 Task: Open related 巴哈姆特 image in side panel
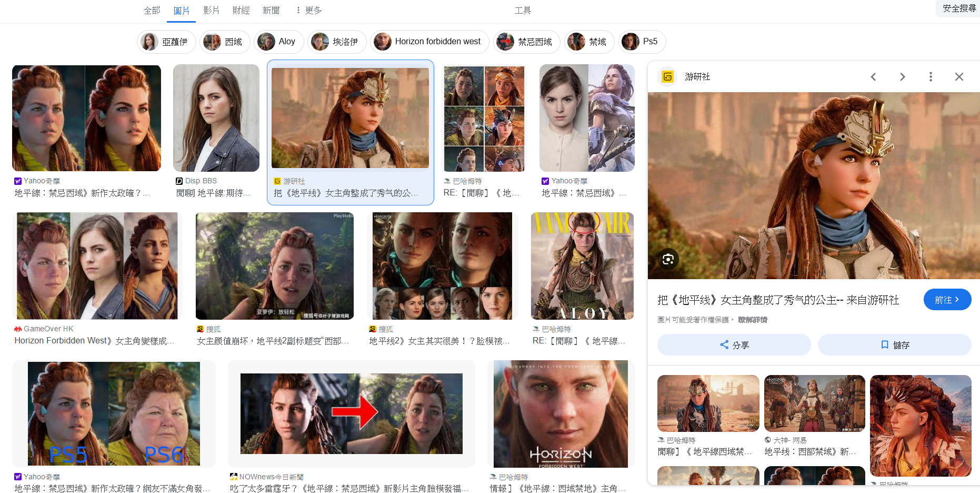[x=708, y=403]
